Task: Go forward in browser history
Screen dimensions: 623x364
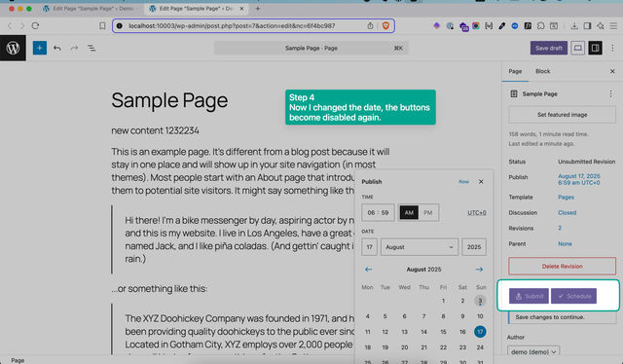Action: coord(22,26)
